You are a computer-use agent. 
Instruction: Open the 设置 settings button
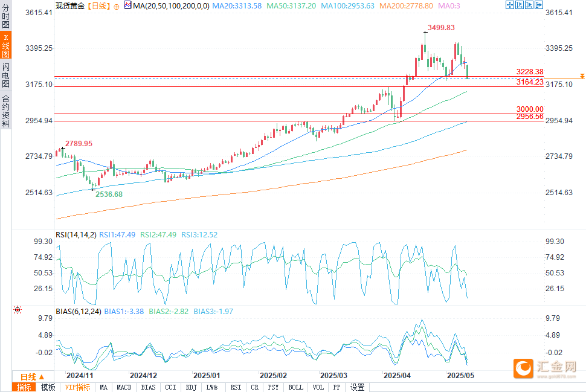[357, 387]
